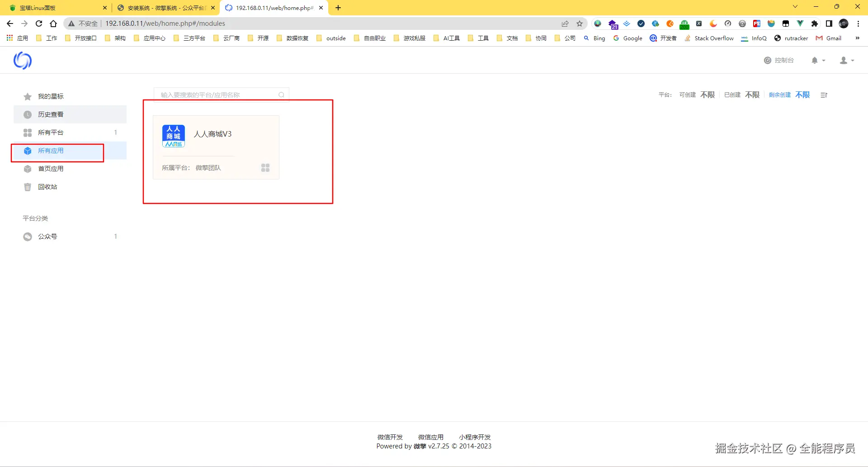
Task: Click the 微擎团队 platform name
Action: click(x=208, y=168)
